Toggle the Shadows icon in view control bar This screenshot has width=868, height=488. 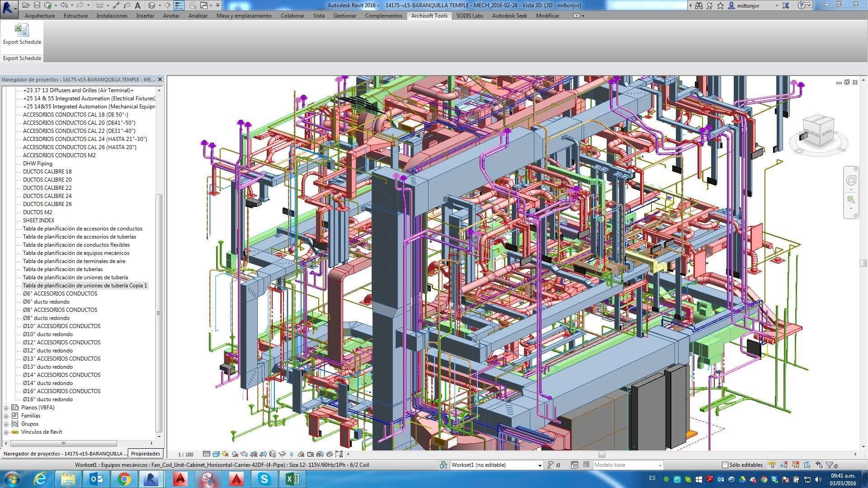tap(235, 454)
